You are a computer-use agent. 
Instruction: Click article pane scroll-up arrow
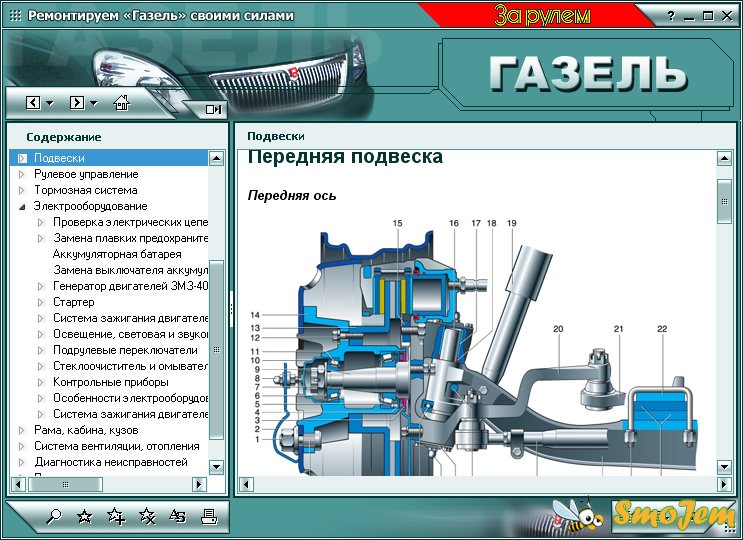click(725, 158)
